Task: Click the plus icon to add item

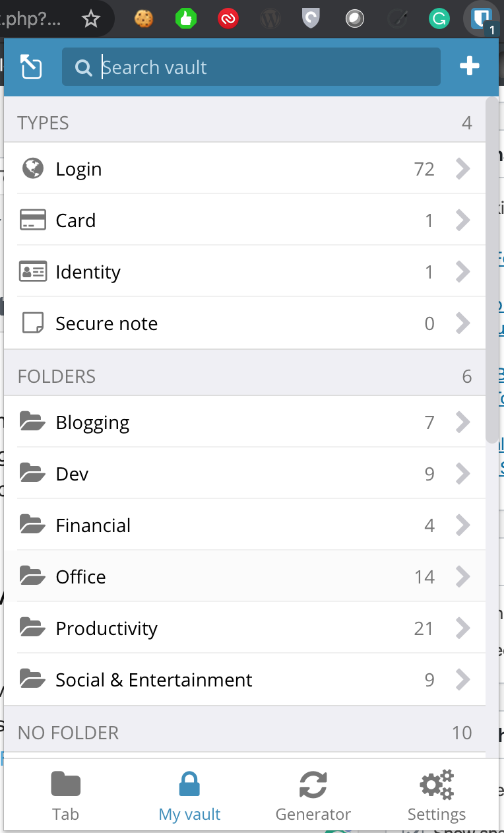Action: click(469, 66)
